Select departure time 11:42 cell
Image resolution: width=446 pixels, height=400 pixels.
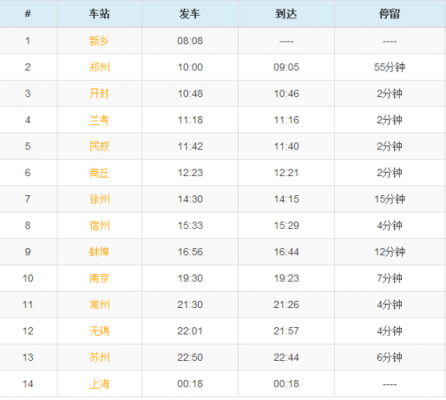(190, 146)
